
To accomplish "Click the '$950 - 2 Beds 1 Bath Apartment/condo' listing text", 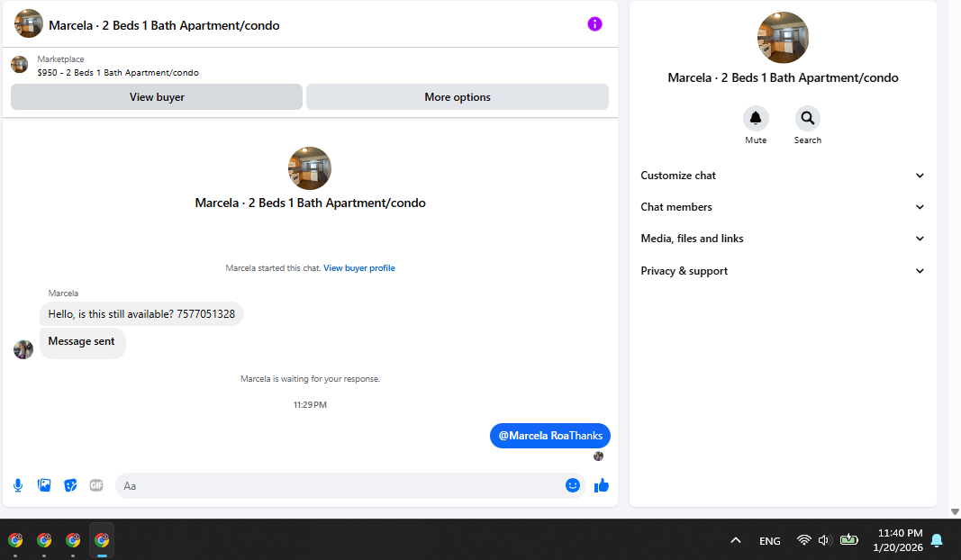I will (118, 72).
